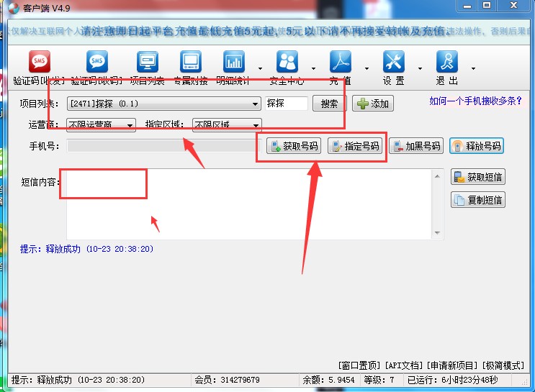
Task: Click inside the 短信内容 text area
Action: click(x=250, y=204)
